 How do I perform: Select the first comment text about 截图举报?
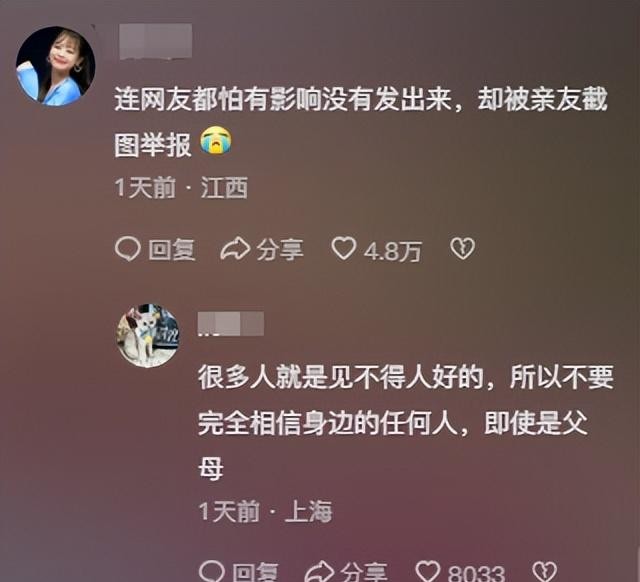(361, 122)
